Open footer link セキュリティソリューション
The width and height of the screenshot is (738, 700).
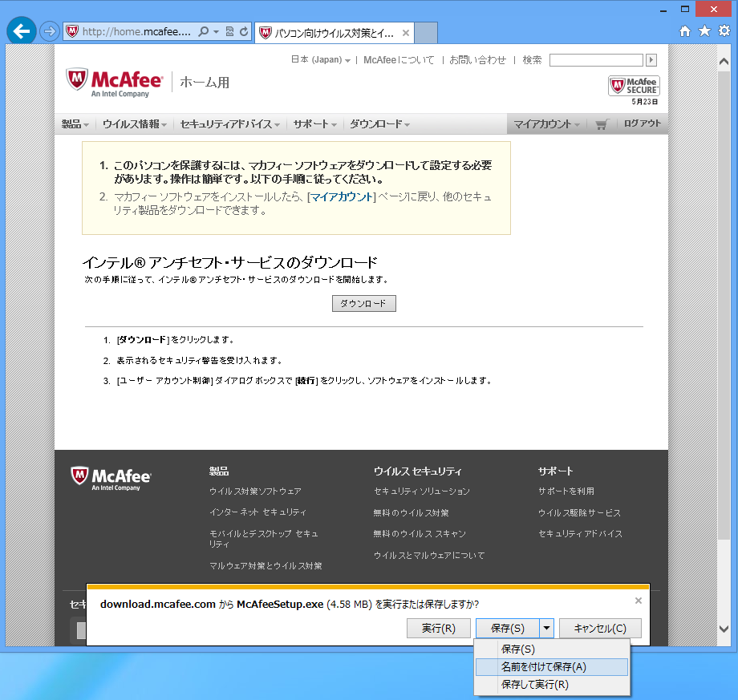tap(422, 492)
